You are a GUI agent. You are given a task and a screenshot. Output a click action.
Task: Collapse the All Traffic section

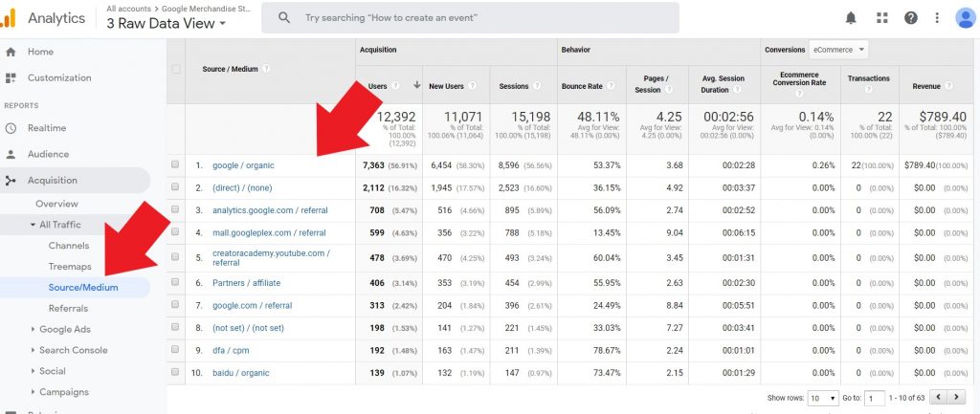coord(33,225)
